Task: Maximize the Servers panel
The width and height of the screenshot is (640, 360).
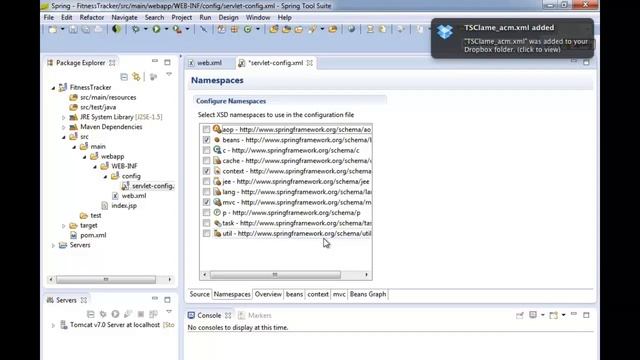Action: (167, 299)
